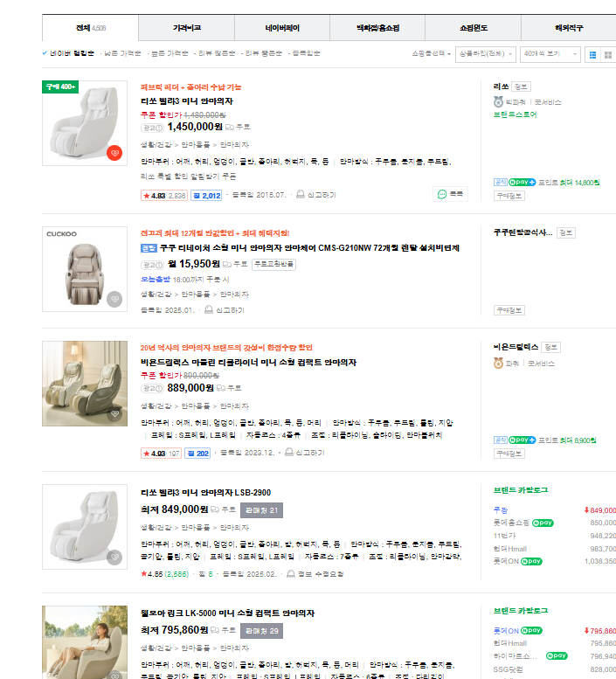Click 찜 202 badge on 비욘드릴렉스 product
Screen dimensions: 616x679
[197, 454]
